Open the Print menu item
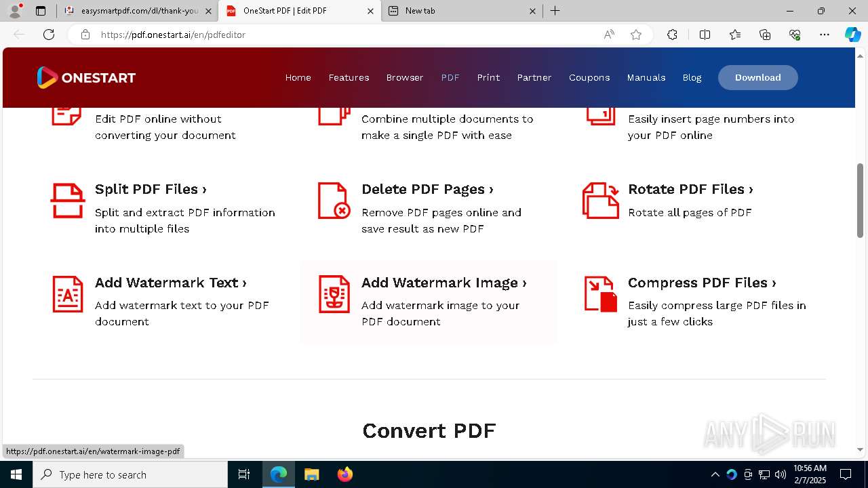 click(488, 77)
